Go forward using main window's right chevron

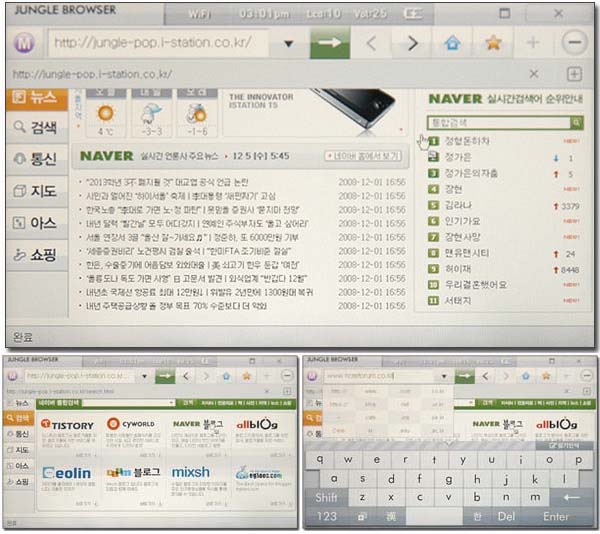[x=412, y=43]
